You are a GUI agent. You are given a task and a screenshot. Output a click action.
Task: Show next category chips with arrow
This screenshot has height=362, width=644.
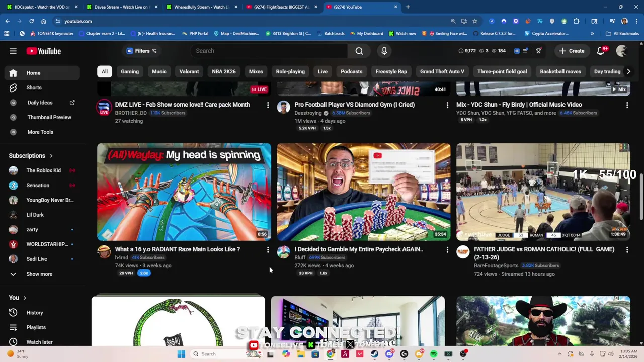628,71
